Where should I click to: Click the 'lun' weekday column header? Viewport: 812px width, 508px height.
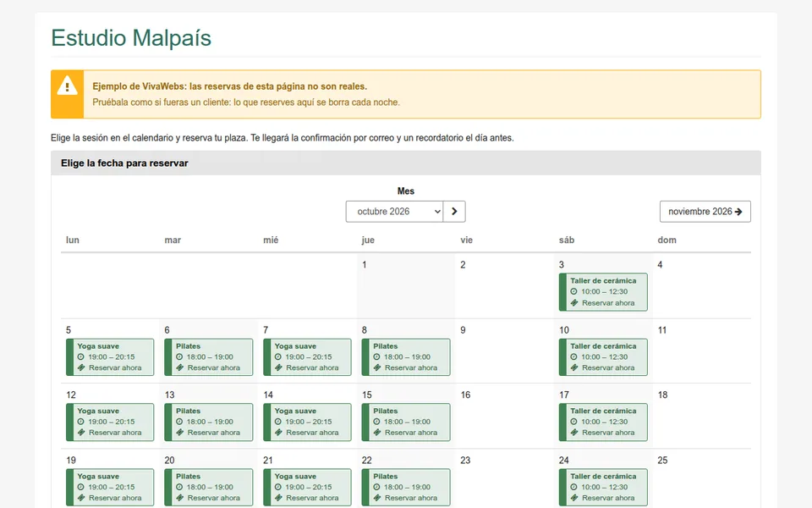click(x=73, y=240)
